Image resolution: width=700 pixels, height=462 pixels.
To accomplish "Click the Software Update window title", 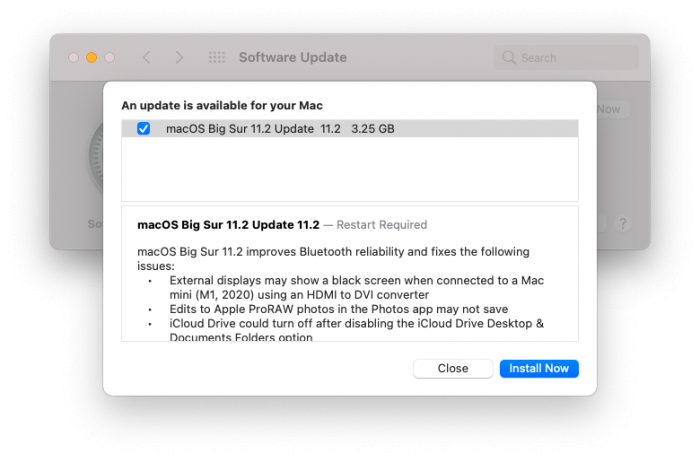I will (x=292, y=58).
